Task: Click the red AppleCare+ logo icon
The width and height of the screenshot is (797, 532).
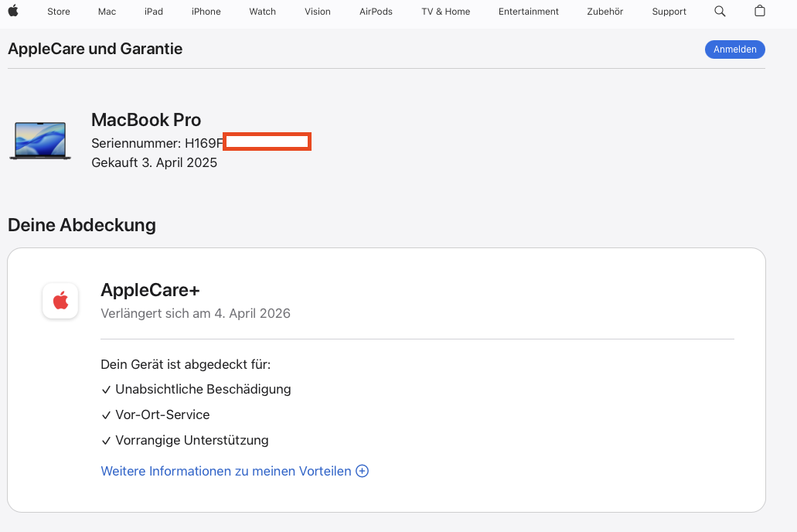Action: tap(60, 301)
